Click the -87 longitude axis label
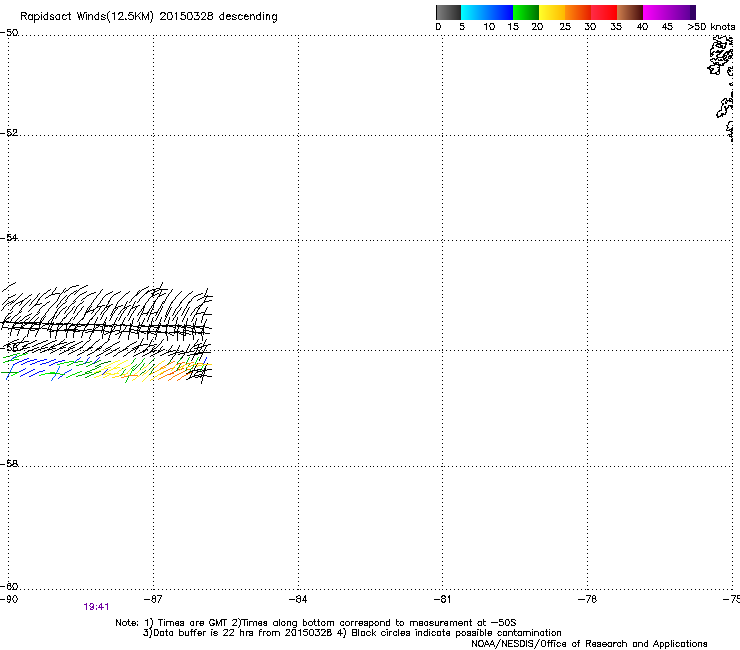 pyautogui.click(x=152, y=599)
